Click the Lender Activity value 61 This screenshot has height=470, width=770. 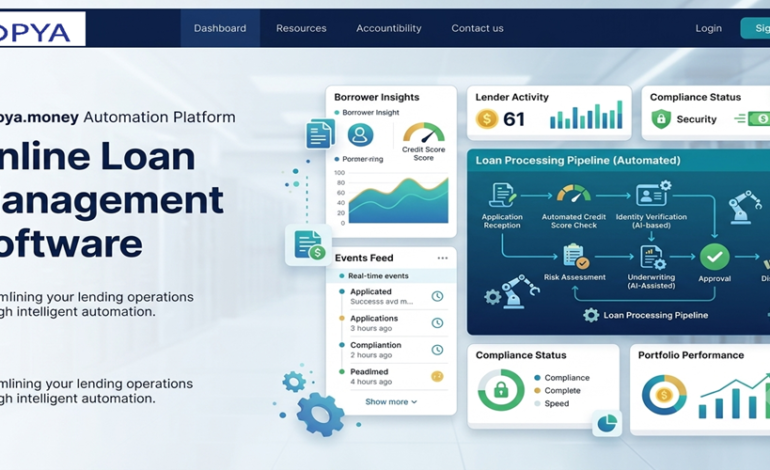(x=514, y=119)
